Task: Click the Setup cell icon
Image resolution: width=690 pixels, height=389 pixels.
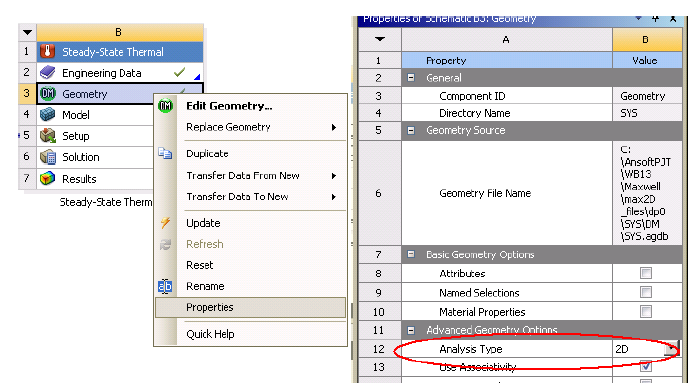Action: tap(48, 136)
